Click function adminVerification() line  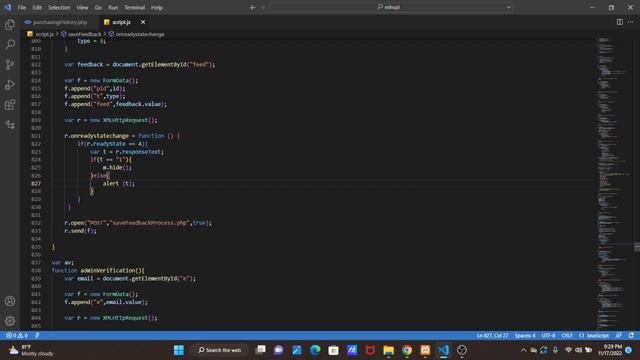pos(98,271)
